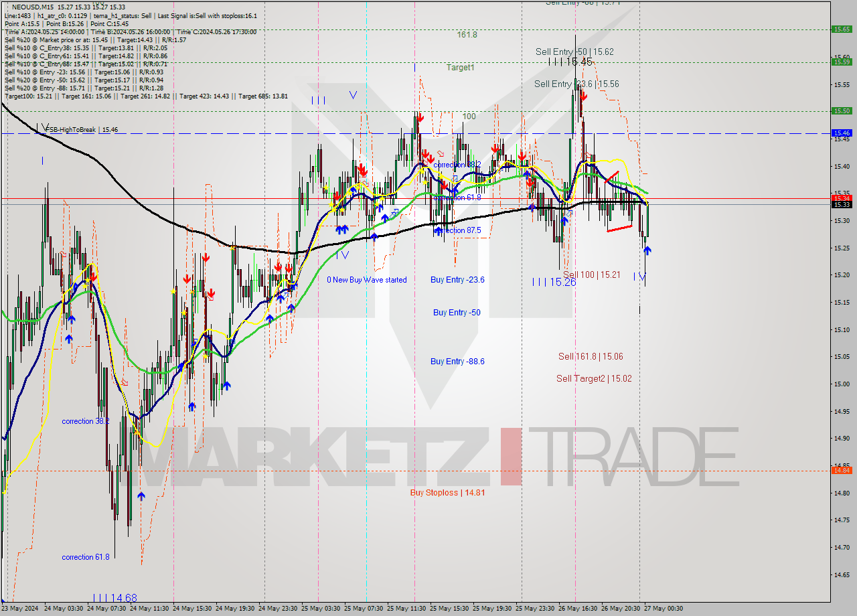857x616 pixels.
Task: Click the 'Buy Stoploss | 14.81' label
Action: (447, 493)
